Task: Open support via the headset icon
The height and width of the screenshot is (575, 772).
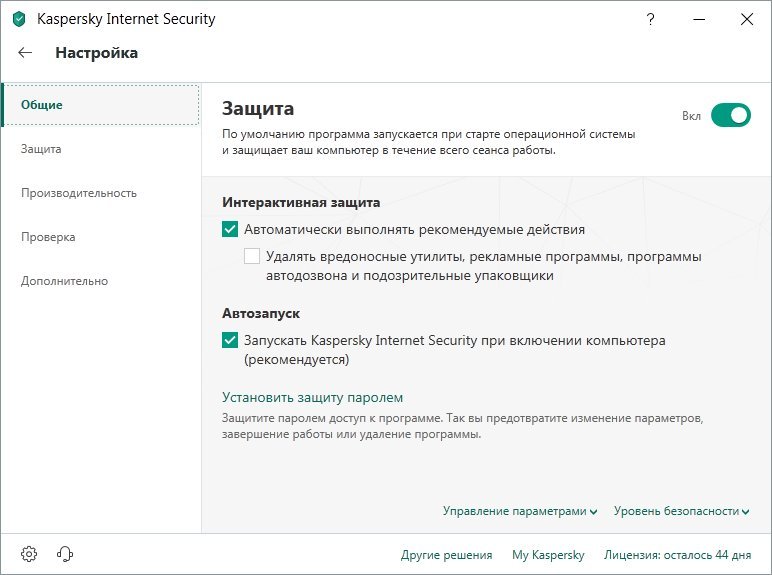Action: (65, 554)
